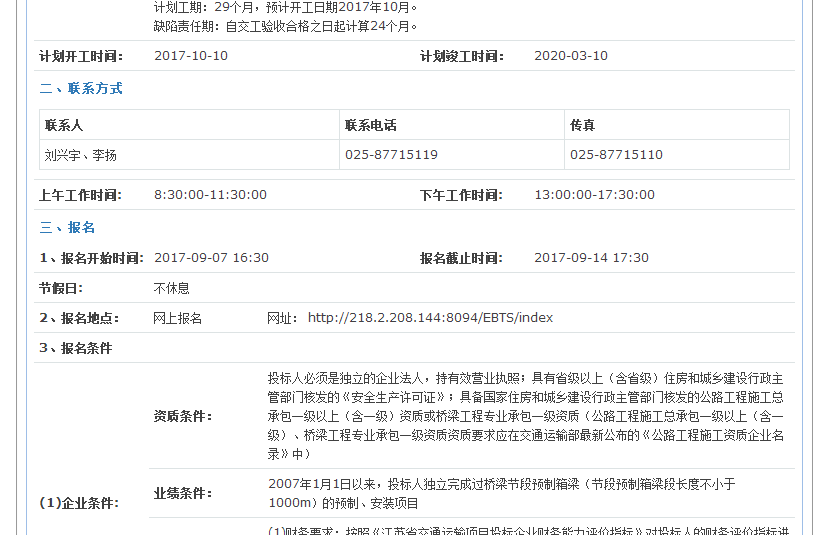Click the 网上报名 location text

click(x=177, y=318)
